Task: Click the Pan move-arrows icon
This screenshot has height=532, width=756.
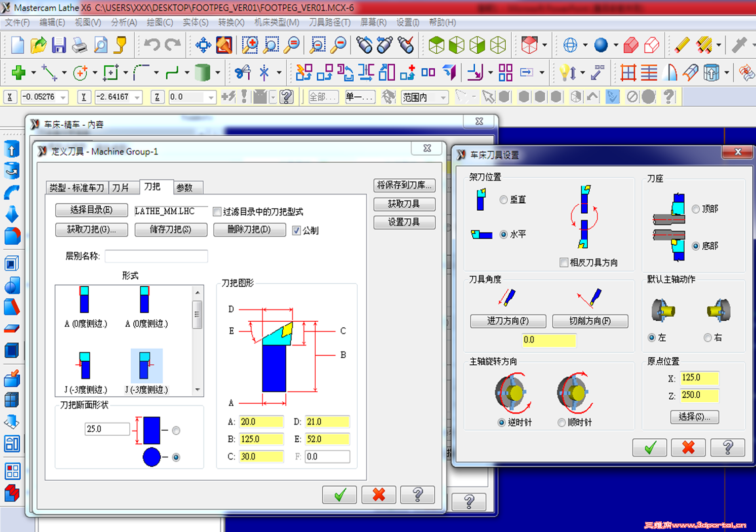Action: coord(203,45)
